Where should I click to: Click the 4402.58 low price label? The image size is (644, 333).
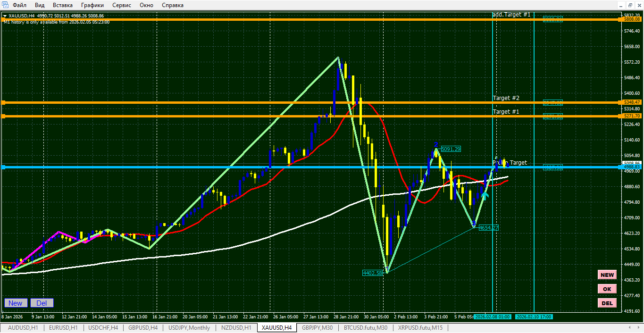tap(372, 273)
